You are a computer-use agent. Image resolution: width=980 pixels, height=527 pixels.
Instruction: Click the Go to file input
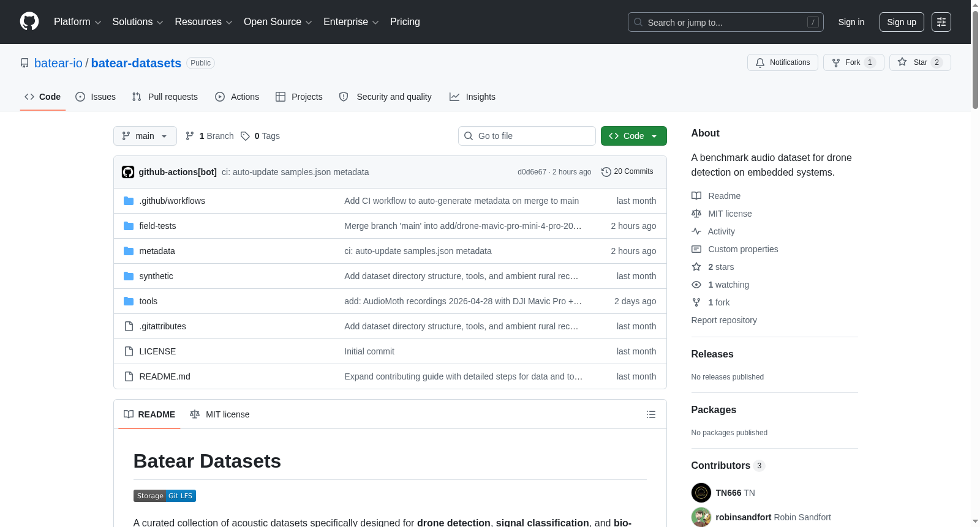click(x=527, y=136)
